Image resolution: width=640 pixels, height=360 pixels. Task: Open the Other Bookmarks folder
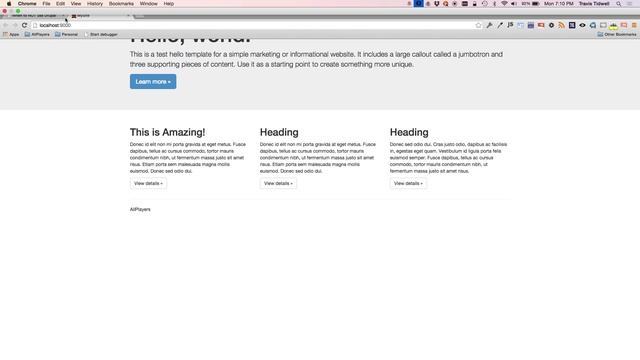click(x=617, y=35)
